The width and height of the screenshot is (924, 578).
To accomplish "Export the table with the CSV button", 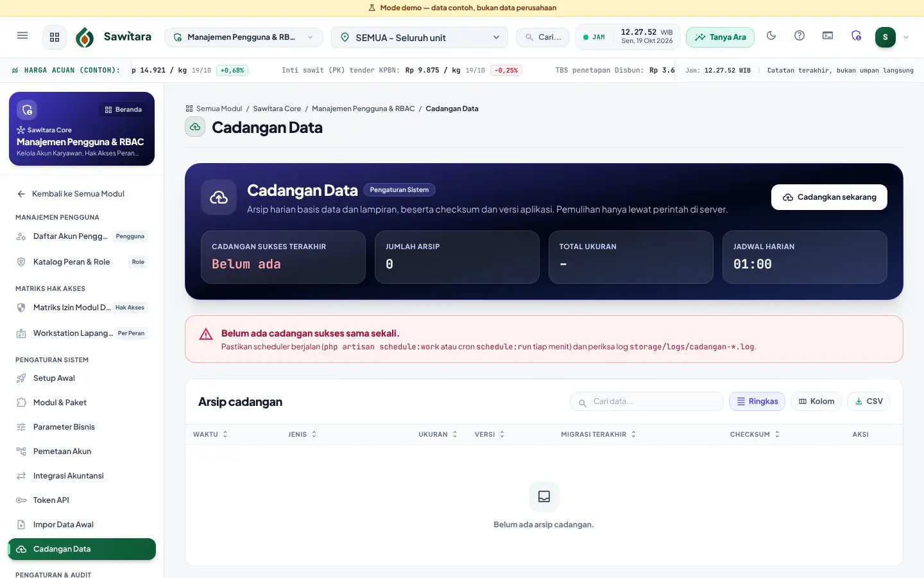I will coord(869,401).
